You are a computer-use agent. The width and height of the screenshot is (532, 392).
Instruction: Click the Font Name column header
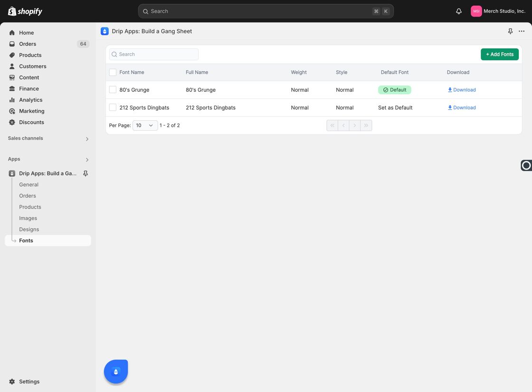[x=132, y=72]
